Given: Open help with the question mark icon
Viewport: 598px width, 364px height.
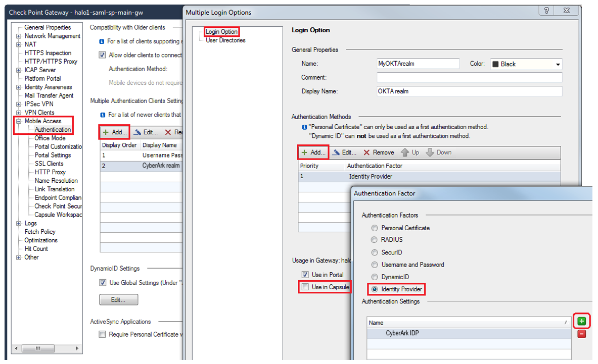Looking at the screenshot, I should click(x=546, y=11).
